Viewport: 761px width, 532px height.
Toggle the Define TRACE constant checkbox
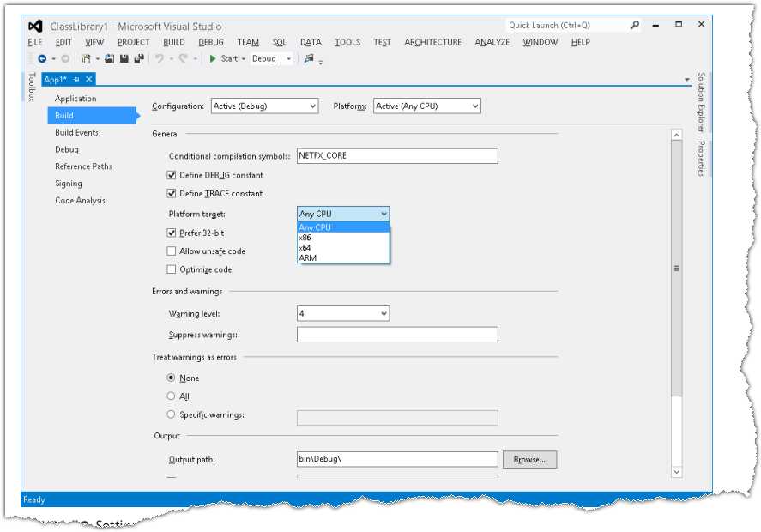tap(172, 193)
